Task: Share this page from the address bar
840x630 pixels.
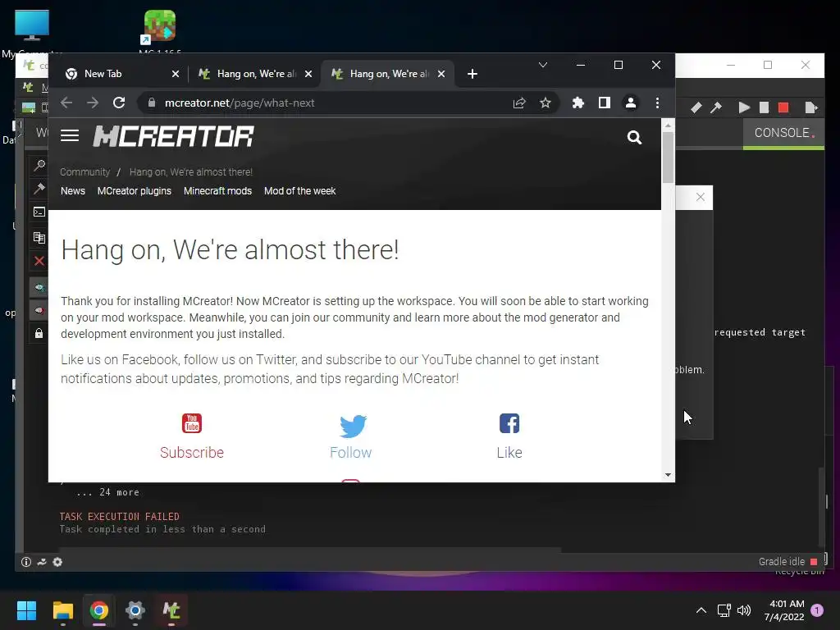Action: [519, 103]
